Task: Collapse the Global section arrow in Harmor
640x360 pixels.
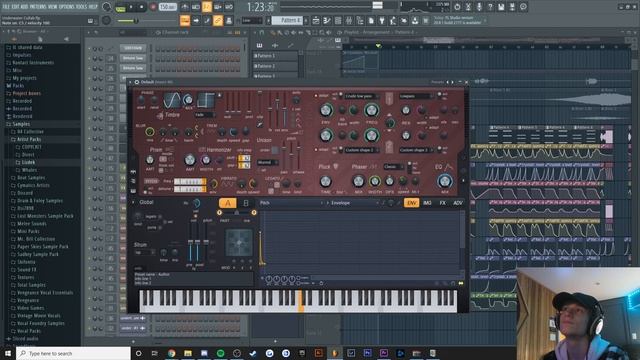Action: 133,202
